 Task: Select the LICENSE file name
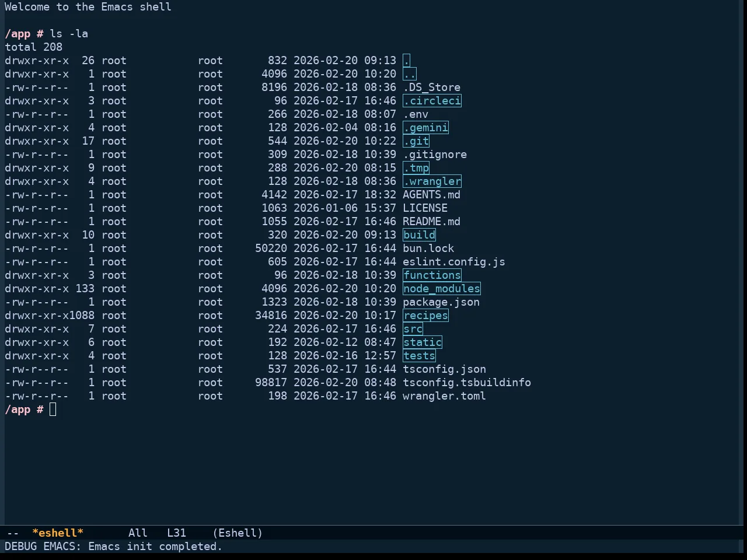point(425,208)
